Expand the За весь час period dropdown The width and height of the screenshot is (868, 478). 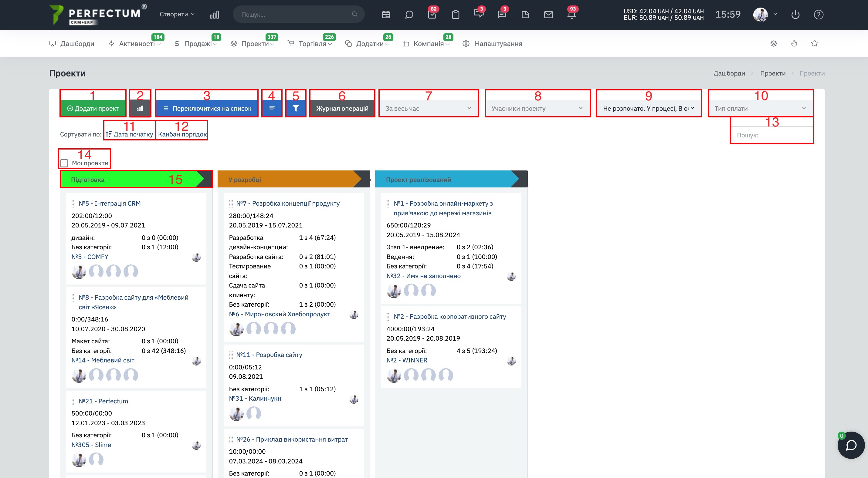pos(428,108)
